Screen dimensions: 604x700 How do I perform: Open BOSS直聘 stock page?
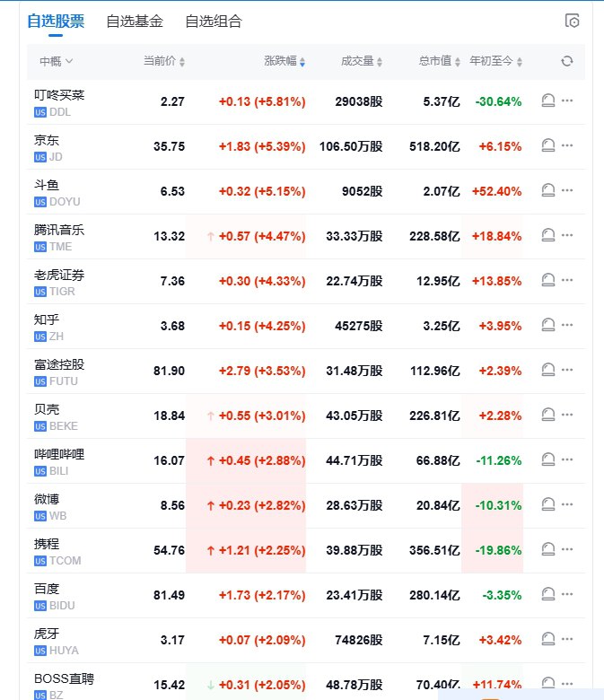coord(64,678)
